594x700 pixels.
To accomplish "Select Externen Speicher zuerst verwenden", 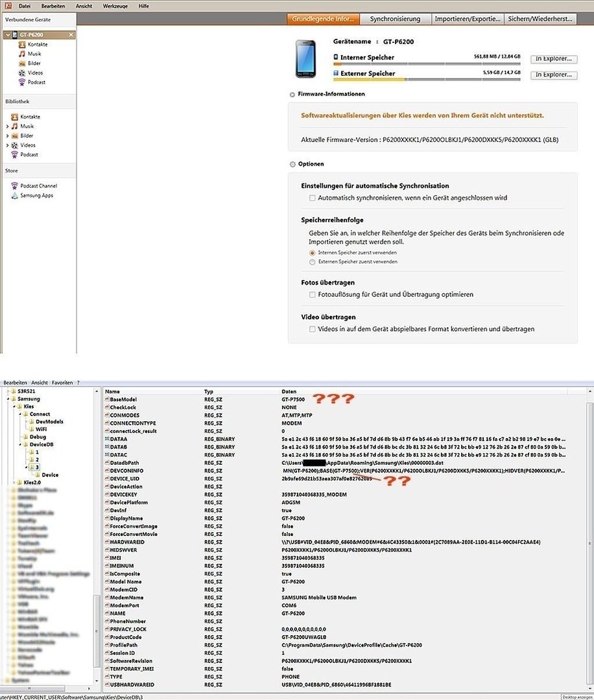I will pyautogui.click(x=312, y=262).
